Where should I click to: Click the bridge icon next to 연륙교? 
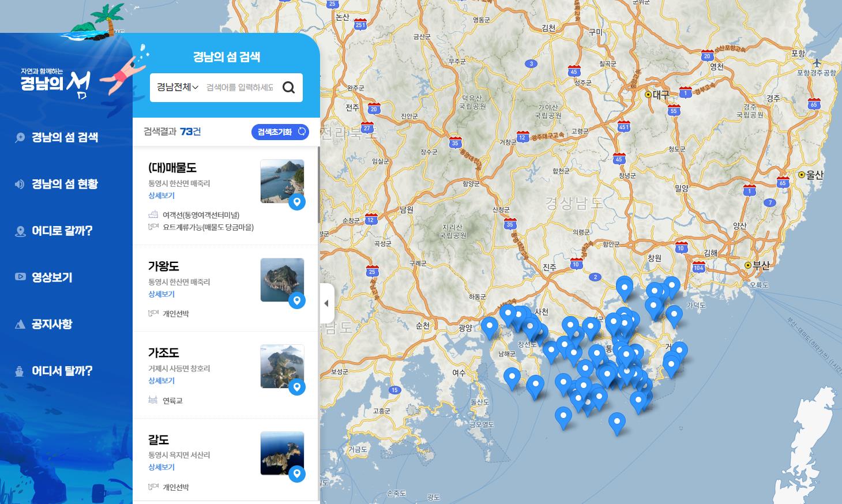[x=153, y=400]
